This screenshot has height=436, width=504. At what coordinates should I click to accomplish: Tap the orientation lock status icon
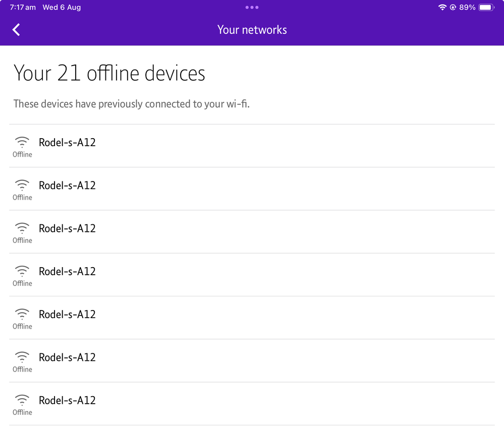pyautogui.click(x=453, y=8)
